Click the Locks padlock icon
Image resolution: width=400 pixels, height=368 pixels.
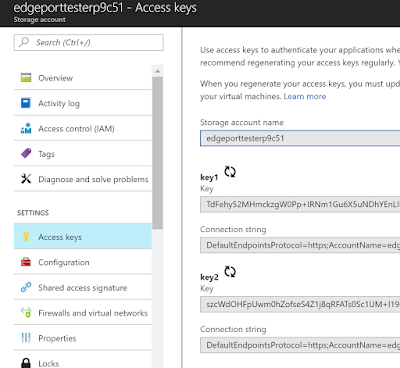(x=26, y=363)
